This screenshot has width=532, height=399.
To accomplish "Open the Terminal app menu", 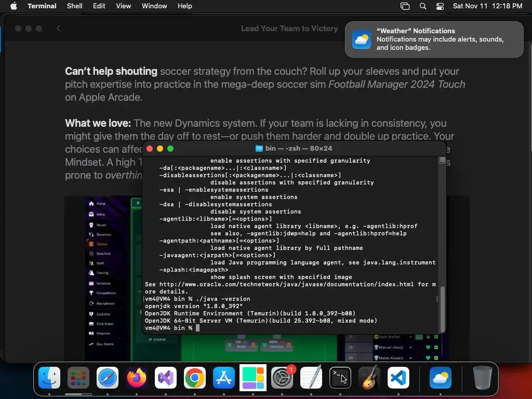I will click(42, 6).
